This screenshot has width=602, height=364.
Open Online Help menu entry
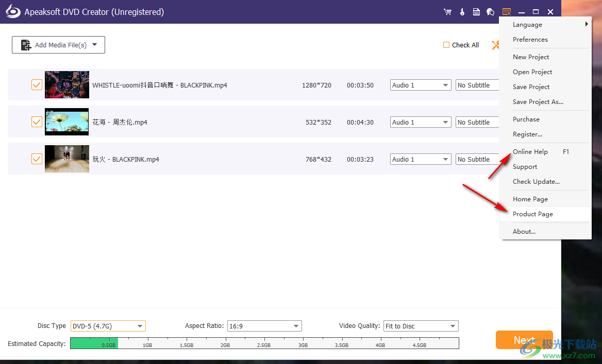point(545,151)
